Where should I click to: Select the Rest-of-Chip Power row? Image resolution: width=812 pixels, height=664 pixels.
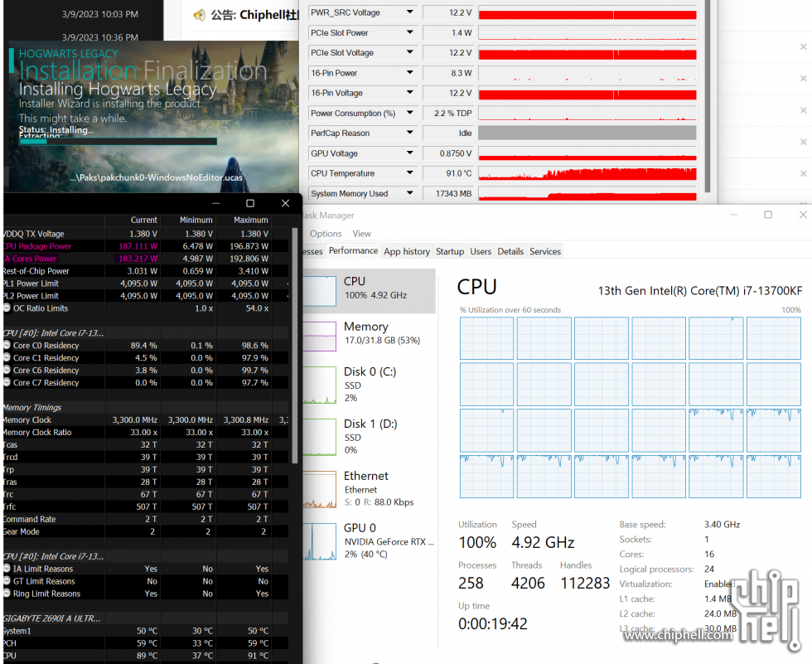click(146, 271)
